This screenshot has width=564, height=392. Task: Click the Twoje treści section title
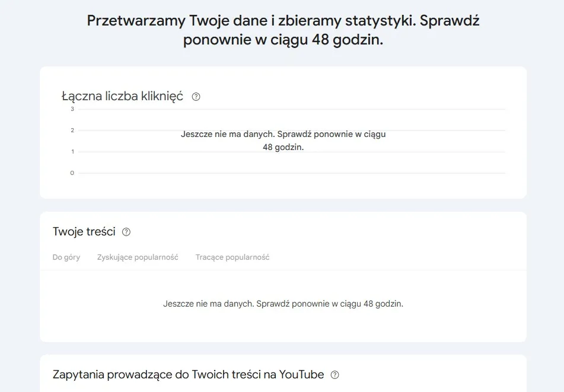point(84,232)
